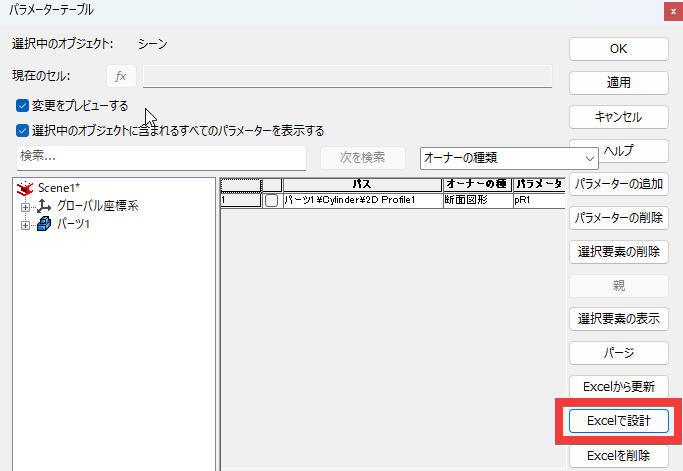The image size is (683, 471).
Task: Click the パス column header
Action: click(x=362, y=185)
